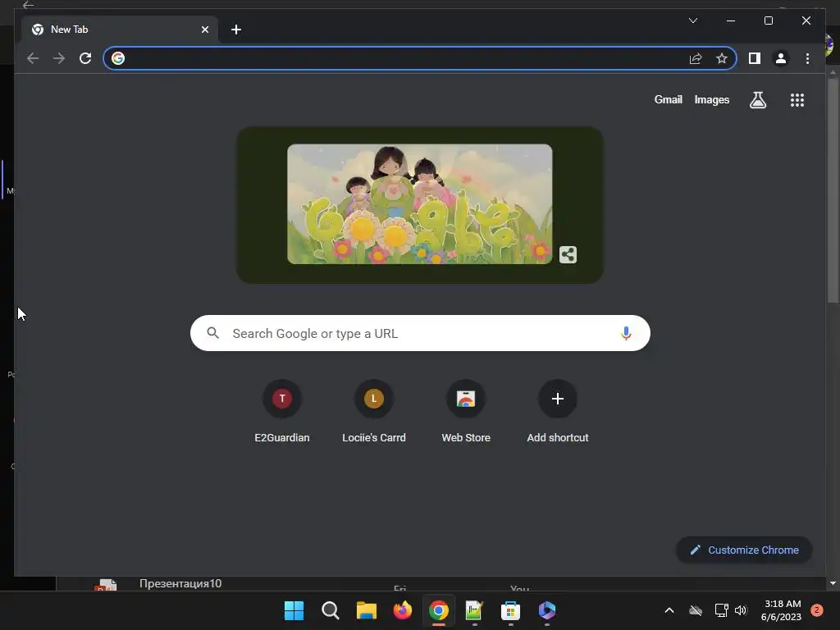Open the taskbar app left of Microsoft Store

pyautogui.click(x=475, y=610)
